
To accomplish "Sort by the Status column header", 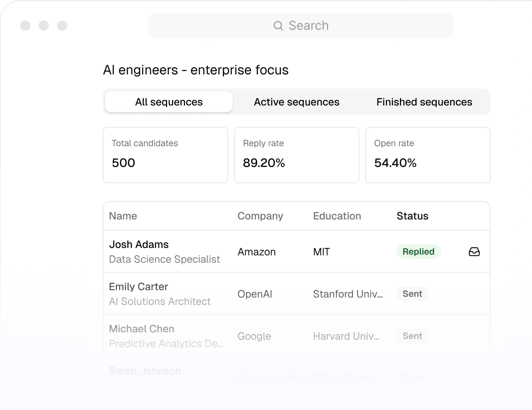I will pyautogui.click(x=412, y=216).
